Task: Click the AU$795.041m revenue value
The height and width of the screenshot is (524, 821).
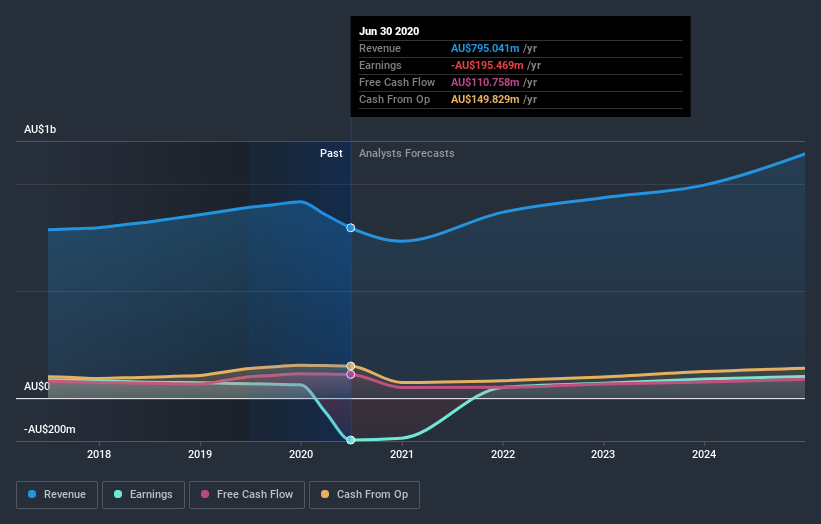Action: pyautogui.click(x=485, y=48)
